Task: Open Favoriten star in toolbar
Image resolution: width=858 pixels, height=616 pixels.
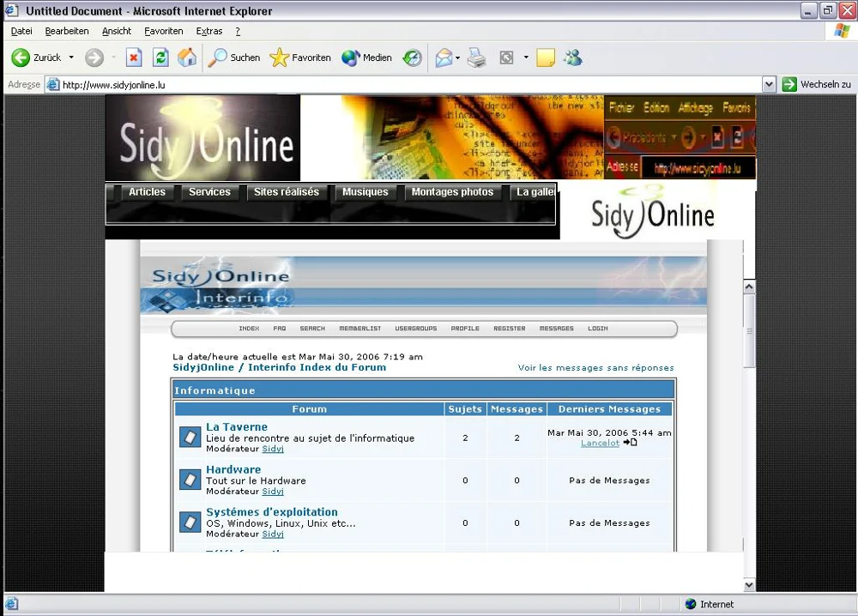Action: tap(300, 57)
